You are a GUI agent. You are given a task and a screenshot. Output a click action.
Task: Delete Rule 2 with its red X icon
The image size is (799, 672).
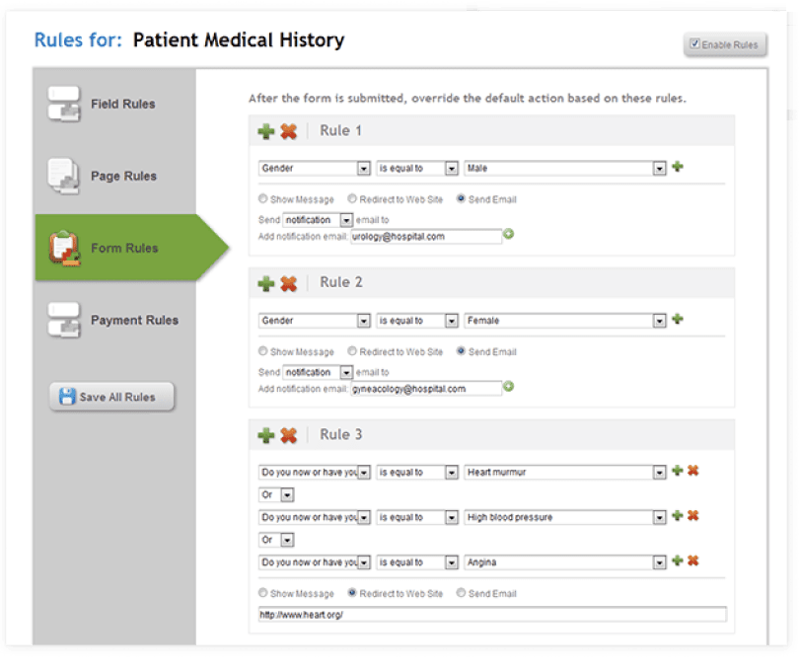[288, 283]
